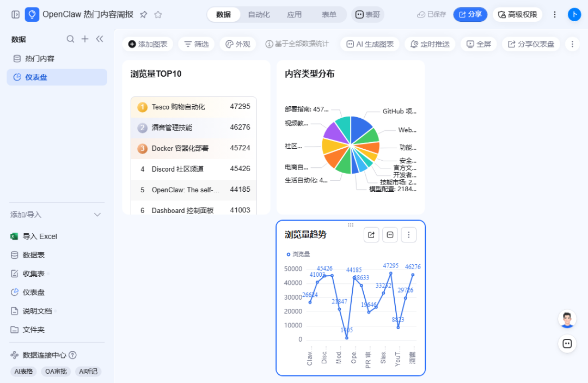The image size is (588, 383).
Task: Collapse the sidebar with double chevron
Action: tap(100, 39)
